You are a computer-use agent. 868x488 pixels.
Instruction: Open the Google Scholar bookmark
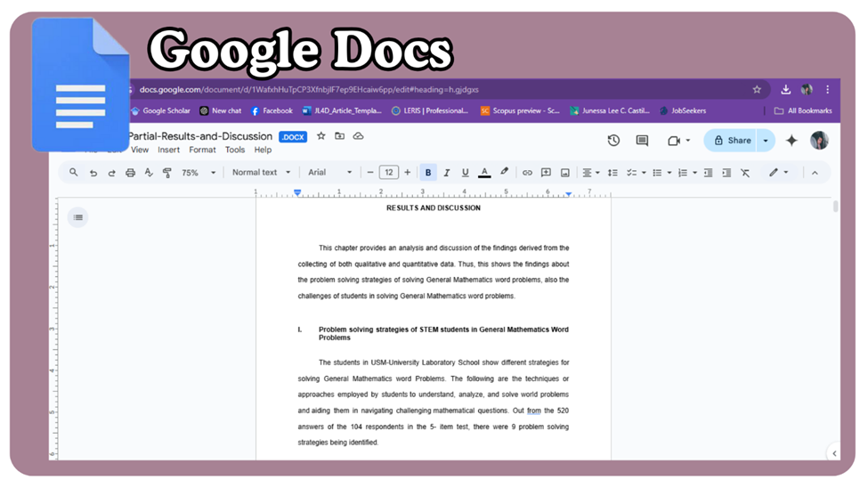pyautogui.click(x=160, y=110)
